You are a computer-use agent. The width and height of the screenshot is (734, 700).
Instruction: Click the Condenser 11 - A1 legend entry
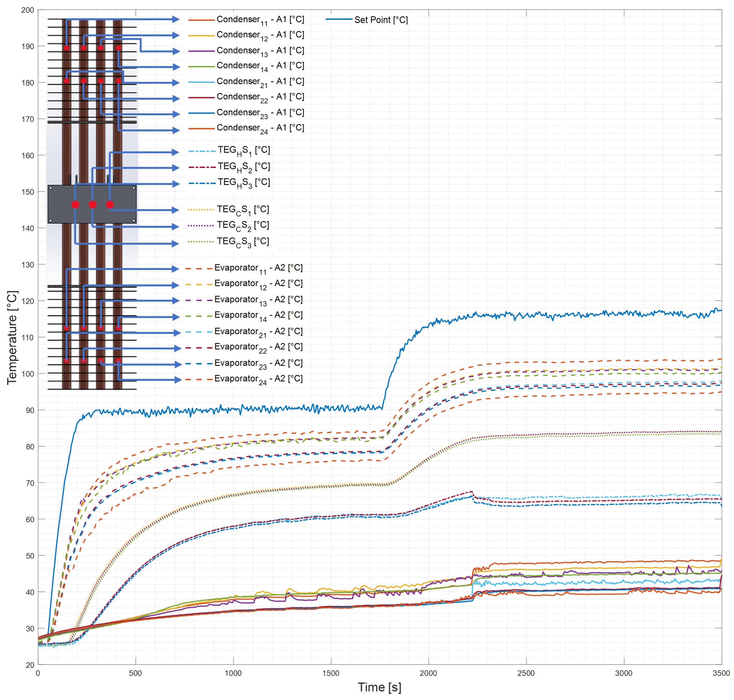[260, 20]
